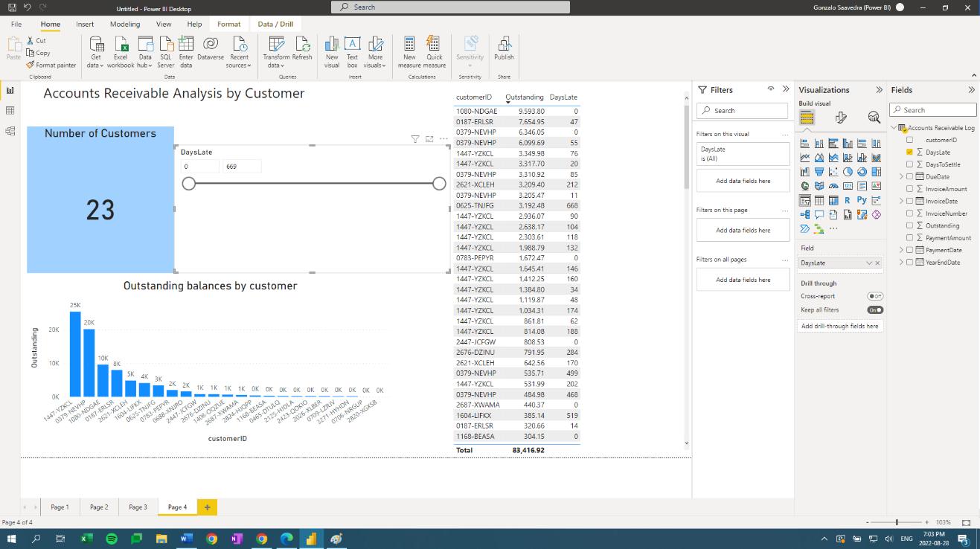This screenshot has height=549, width=980.
Task: Select the clustered column chart visual
Action: [x=848, y=144]
